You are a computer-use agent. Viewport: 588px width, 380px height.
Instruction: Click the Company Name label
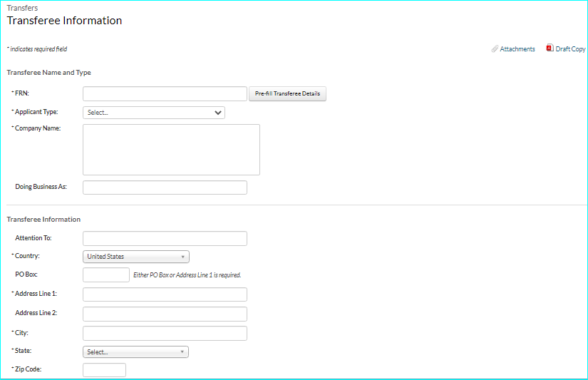[x=38, y=128]
